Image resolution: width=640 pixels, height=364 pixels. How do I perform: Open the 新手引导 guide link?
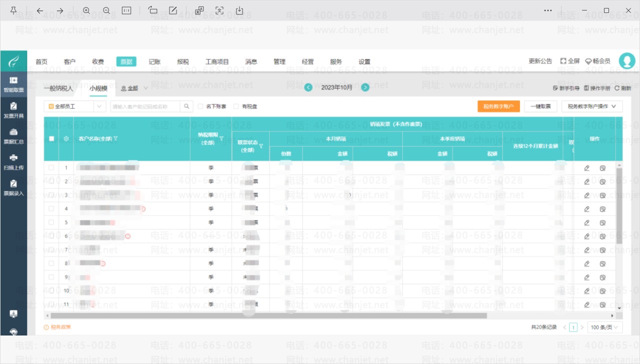566,88
